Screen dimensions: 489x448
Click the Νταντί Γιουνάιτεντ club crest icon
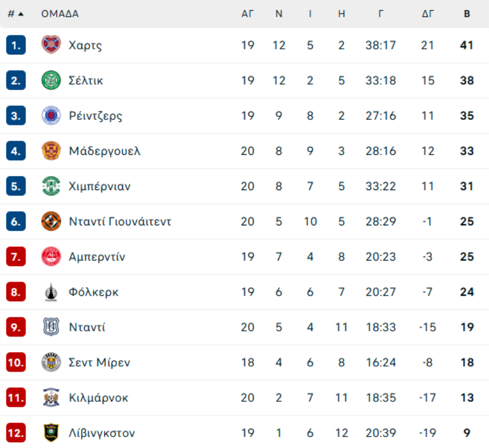(51, 222)
